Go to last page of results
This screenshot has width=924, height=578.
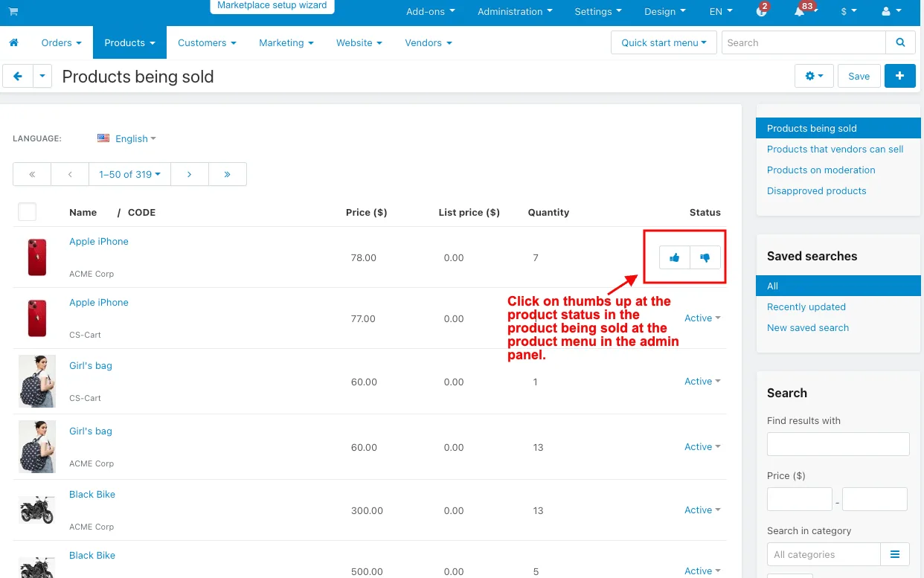pyautogui.click(x=227, y=174)
